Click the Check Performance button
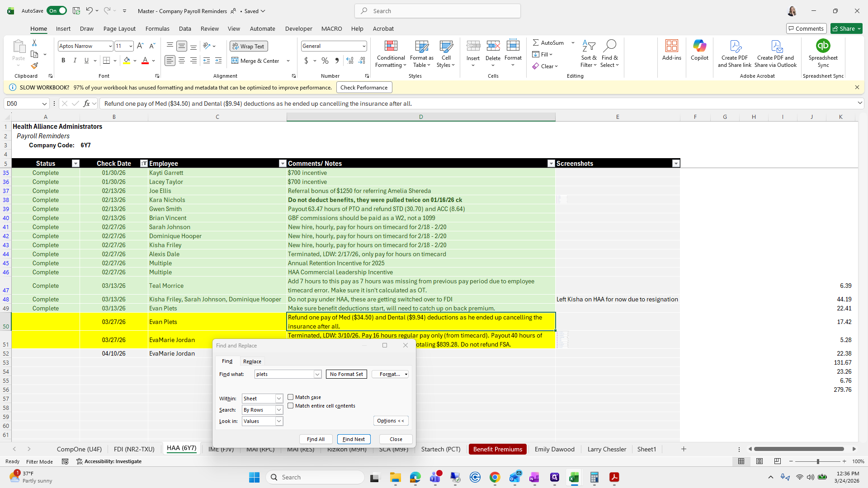Screen dimensions: 868x488 (364, 88)
